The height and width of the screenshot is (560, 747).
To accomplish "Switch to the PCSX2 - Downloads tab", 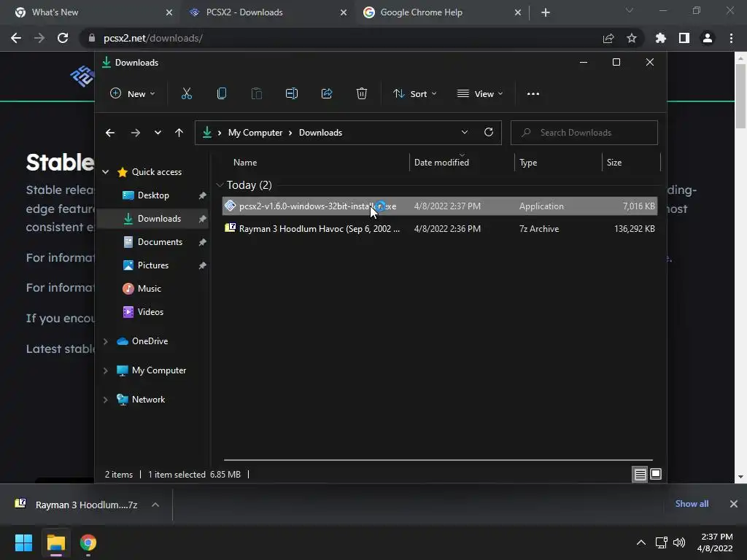I will pyautogui.click(x=268, y=12).
